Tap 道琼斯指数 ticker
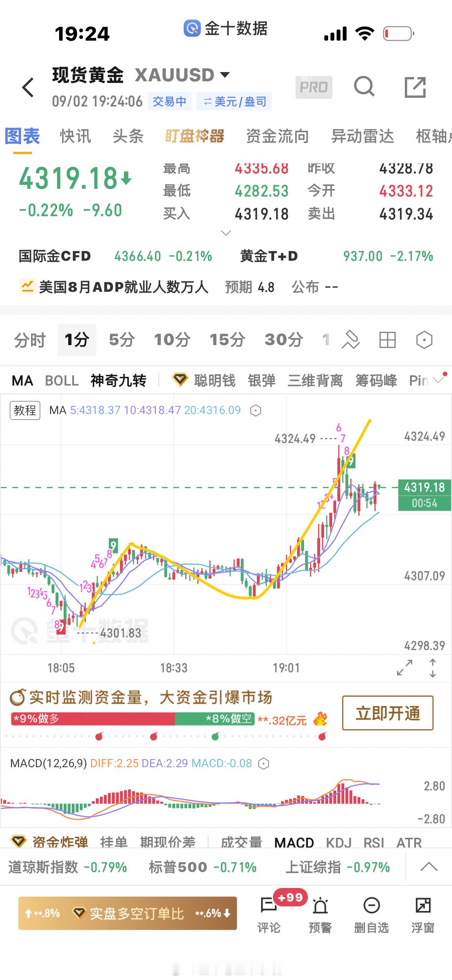This screenshot has width=452, height=980. [x=67, y=867]
